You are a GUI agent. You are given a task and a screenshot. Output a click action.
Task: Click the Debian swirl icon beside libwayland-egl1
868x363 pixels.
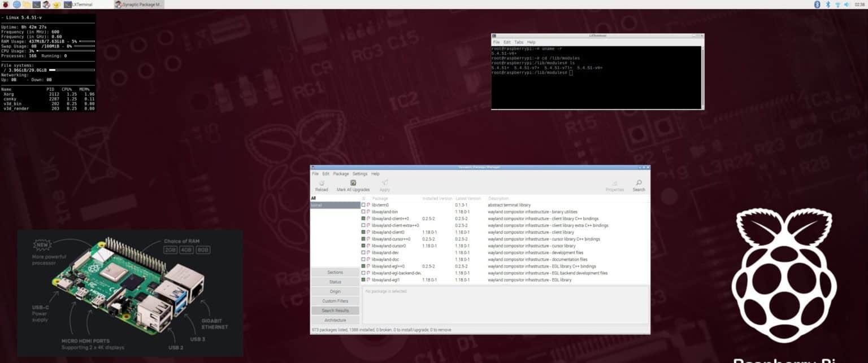[x=368, y=280]
